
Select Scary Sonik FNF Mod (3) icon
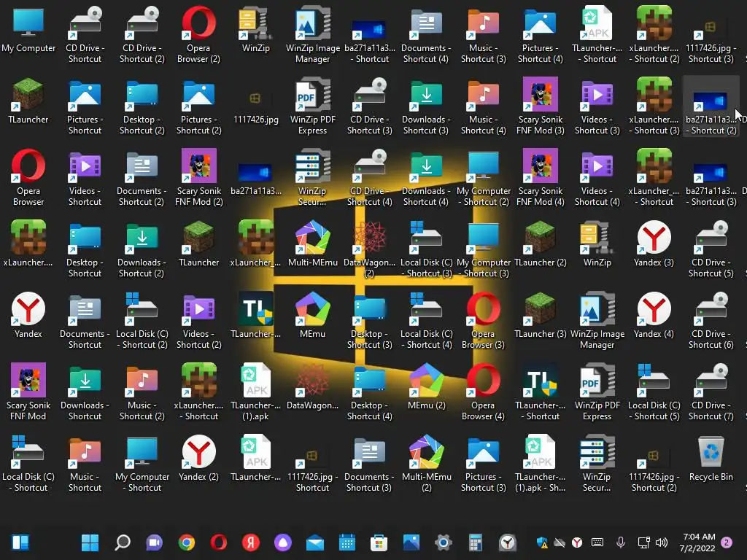[x=541, y=105]
